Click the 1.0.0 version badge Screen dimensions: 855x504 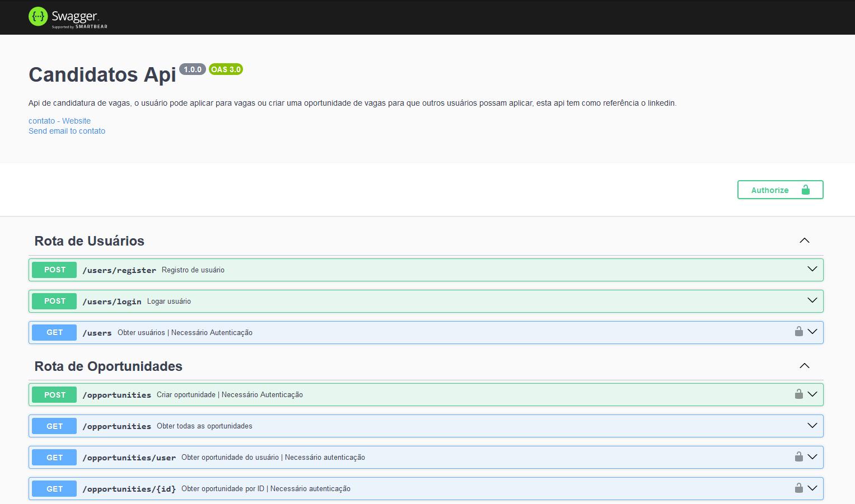tap(193, 69)
